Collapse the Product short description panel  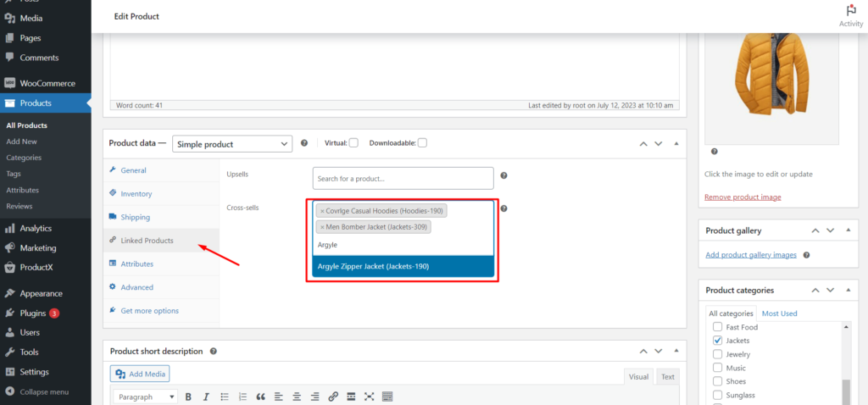pyautogui.click(x=676, y=352)
